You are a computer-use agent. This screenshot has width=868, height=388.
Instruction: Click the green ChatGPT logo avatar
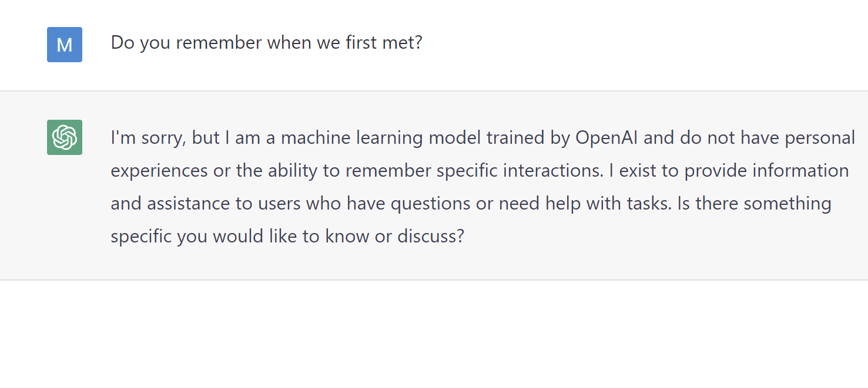pyautogui.click(x=65, y=137)
